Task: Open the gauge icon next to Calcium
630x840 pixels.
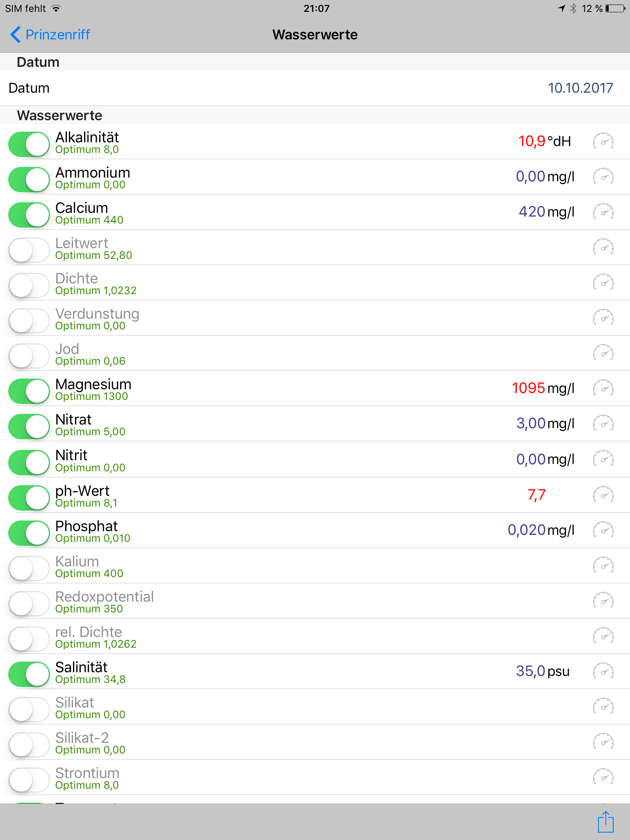Action: (603, 212)
